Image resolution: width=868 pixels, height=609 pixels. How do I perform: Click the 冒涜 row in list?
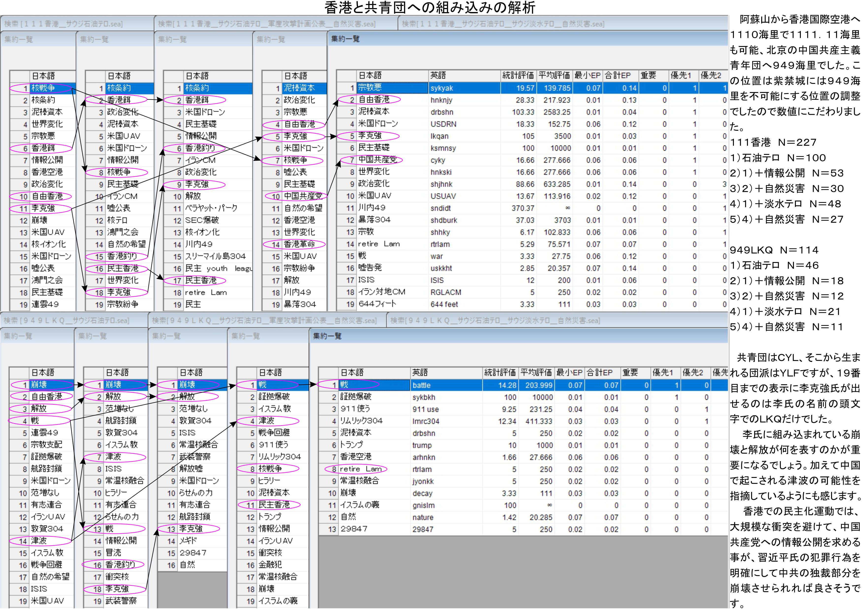coord(113,552)
